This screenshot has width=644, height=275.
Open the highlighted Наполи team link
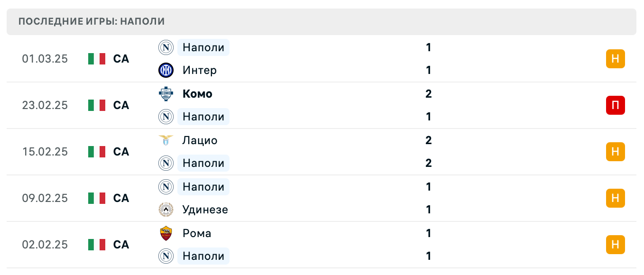point(203,47)
